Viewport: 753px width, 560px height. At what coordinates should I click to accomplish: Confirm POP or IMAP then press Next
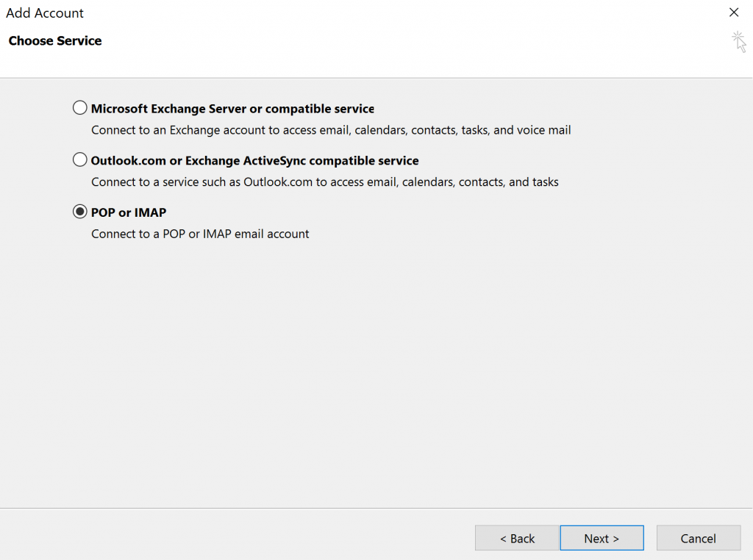602,537
